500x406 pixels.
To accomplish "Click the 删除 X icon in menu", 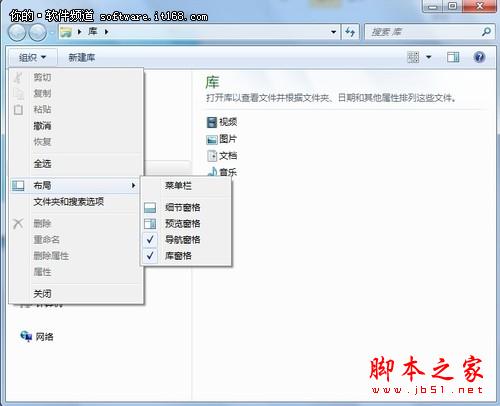I will [x=18, y=223].
